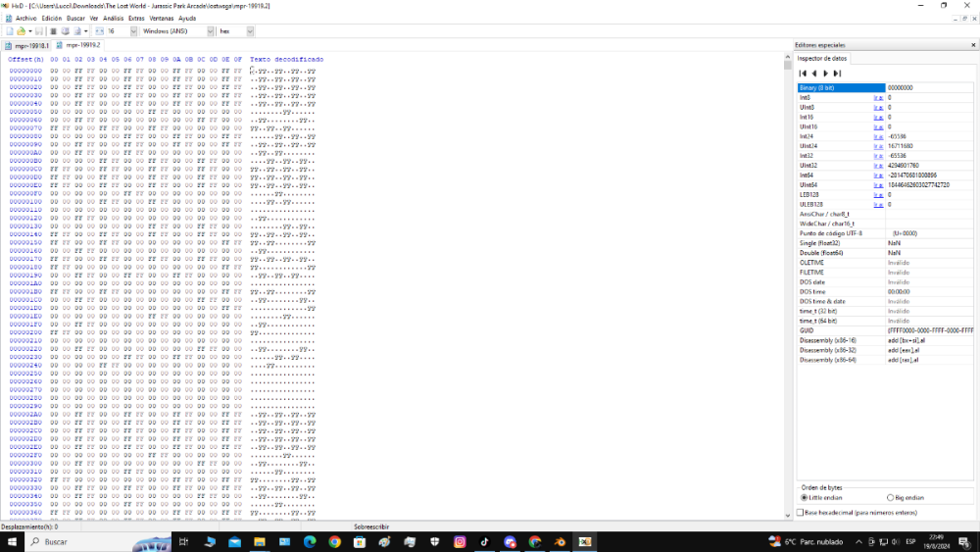Show hidden system tray icons
This screenshot has width=980, height=552.
(x=858, y=542)
